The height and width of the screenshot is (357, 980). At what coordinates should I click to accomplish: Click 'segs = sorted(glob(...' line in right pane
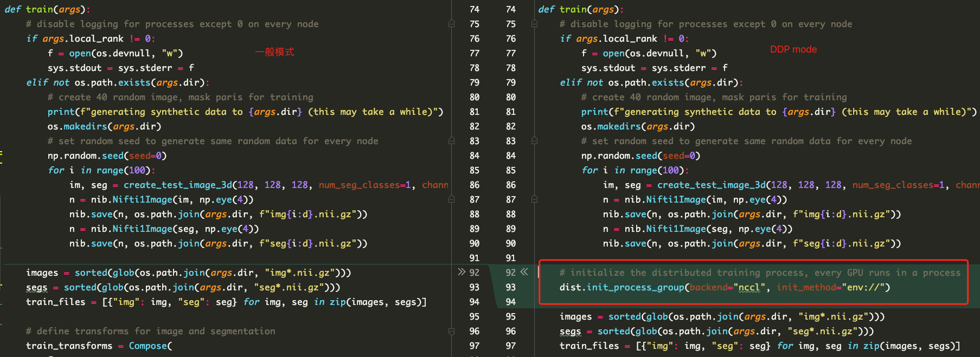[716, 331]
